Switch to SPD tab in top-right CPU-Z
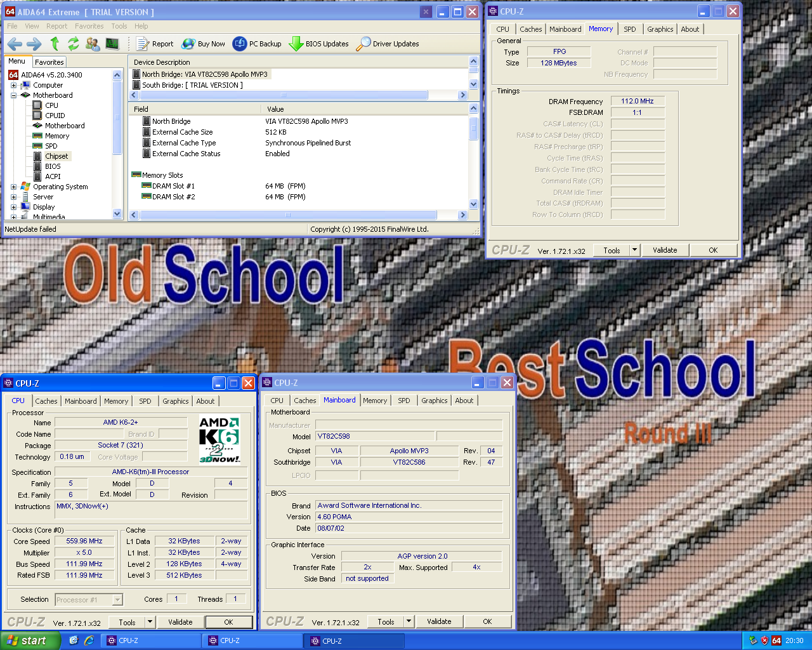Screen dimensions: 812x650 629,29
